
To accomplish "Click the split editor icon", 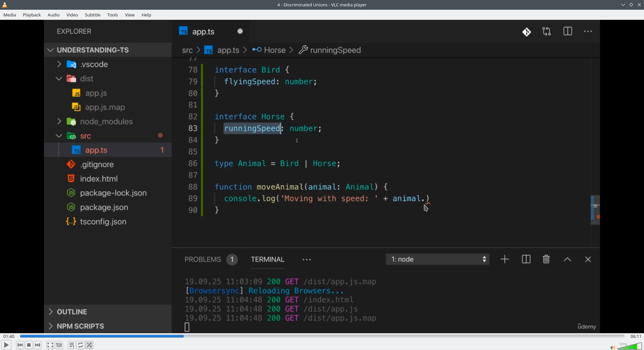I will click(568, 32).
